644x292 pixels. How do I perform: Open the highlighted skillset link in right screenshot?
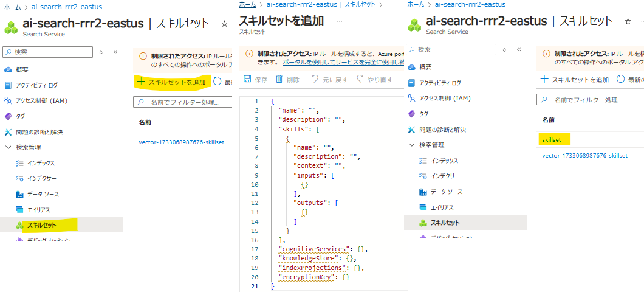[552, 140]
